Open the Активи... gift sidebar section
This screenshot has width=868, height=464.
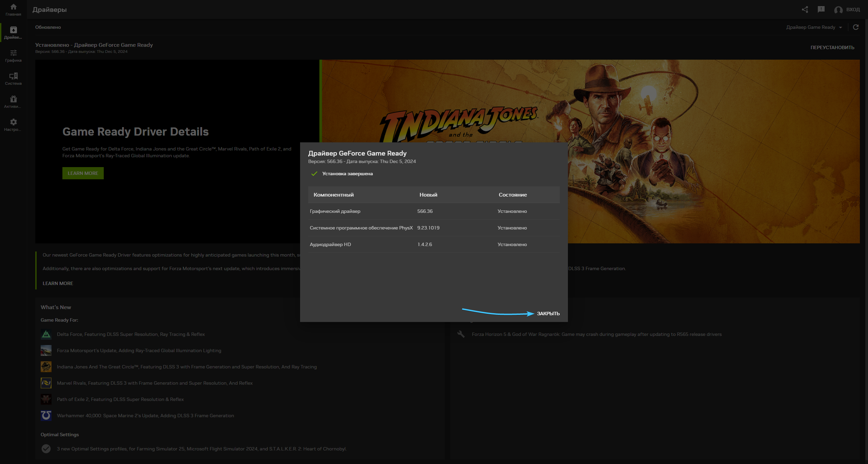(x=13, y=102)
